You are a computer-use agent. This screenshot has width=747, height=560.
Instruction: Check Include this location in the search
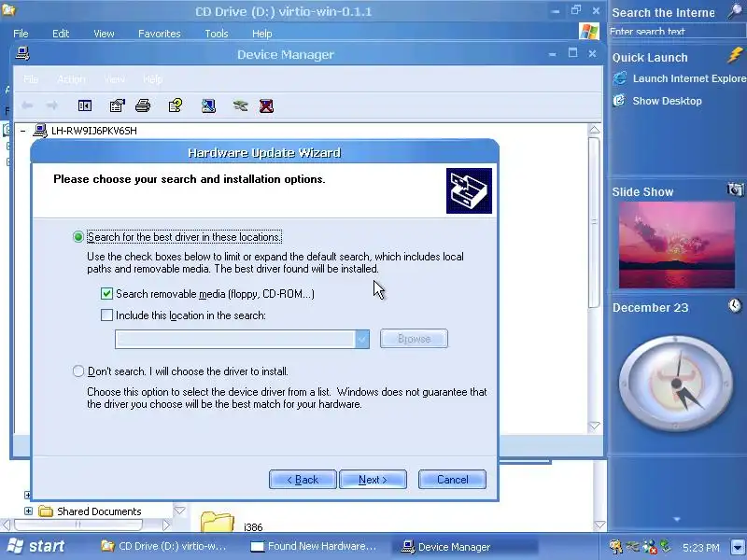[x=106, y=315]
